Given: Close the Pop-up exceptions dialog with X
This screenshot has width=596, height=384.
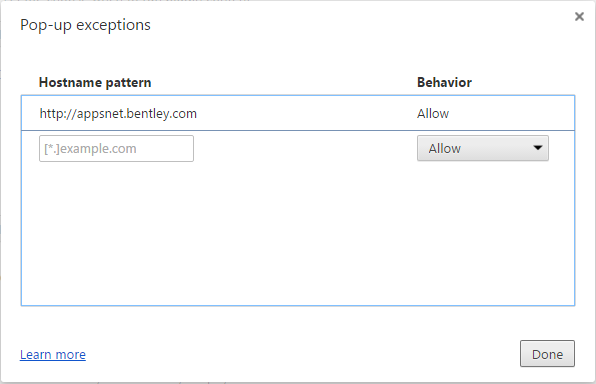Looking at the screenshot, I should click(x=579, y=16).
